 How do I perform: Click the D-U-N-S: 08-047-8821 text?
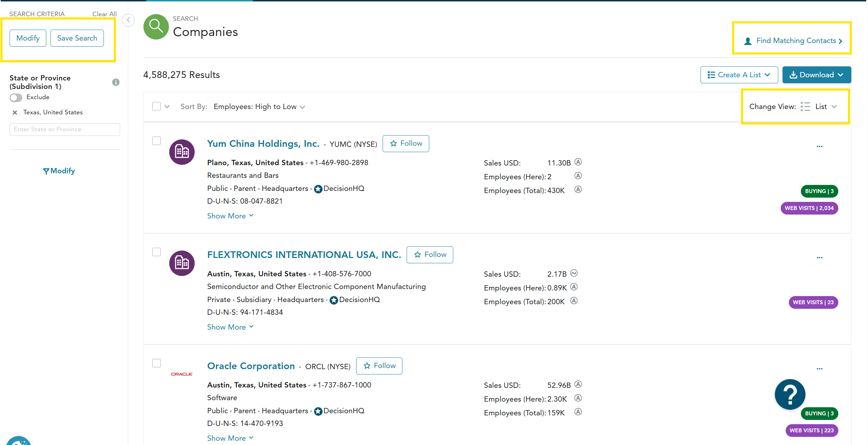pyautogui.click(x=245, y=201)
